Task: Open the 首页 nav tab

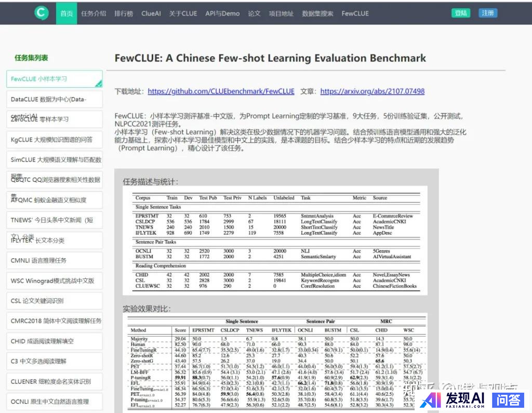Action: click(x=66, y=14)
